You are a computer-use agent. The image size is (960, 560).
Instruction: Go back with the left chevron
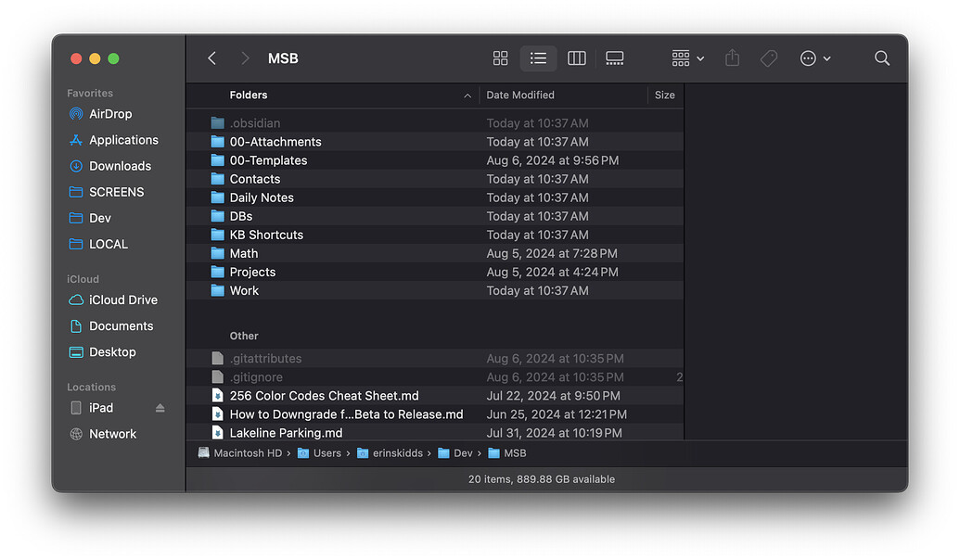pyautogui.click(x=212, y=58)
